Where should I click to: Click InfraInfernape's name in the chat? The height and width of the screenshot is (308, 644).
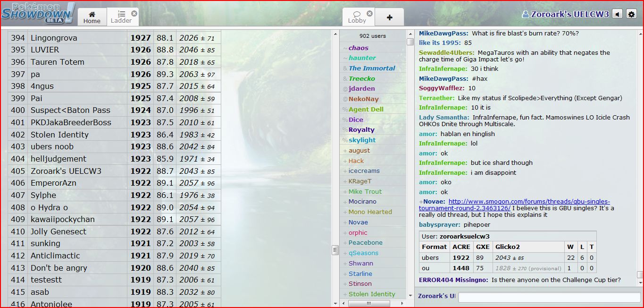pyautogui.click(x=443, y=69)
